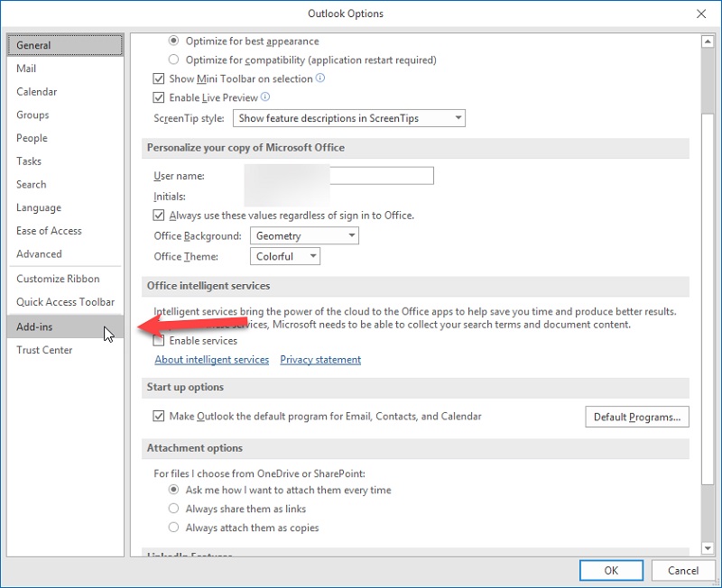Check the Enable services checkbox

point(160,341)
